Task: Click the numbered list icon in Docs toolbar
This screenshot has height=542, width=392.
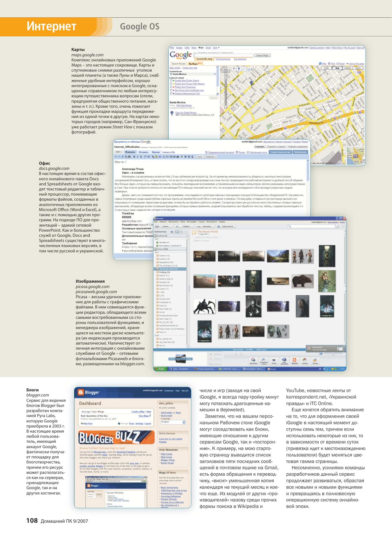Action: pos(164,157)
